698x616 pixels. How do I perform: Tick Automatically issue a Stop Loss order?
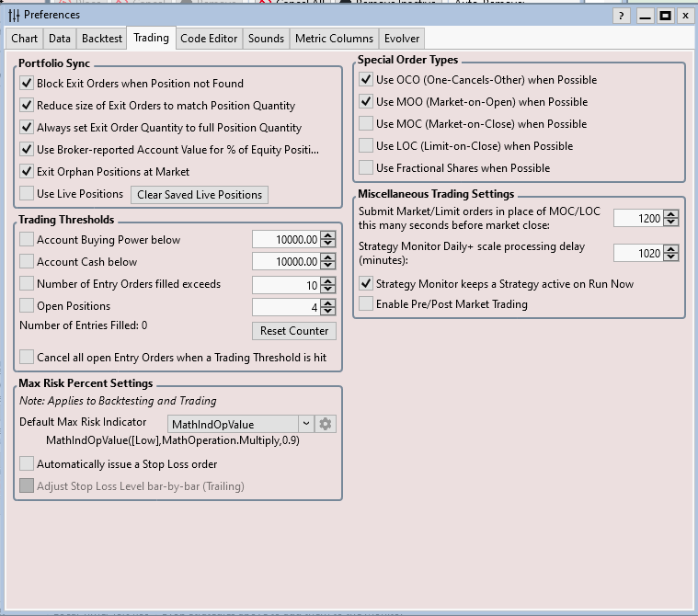coord(27,464)
